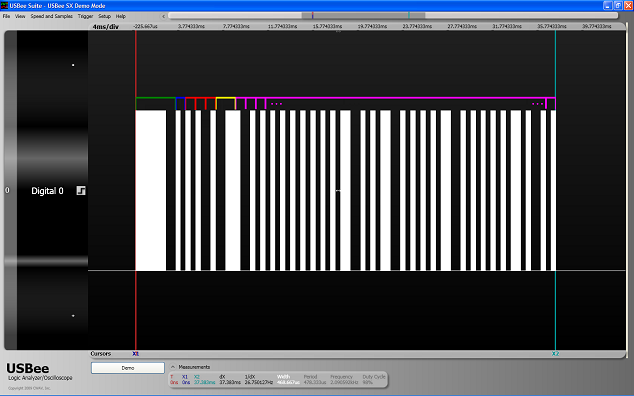Click the green decode bracket above the waveform
This screenshot has width=634, height=396.
(x=156, y=103)
